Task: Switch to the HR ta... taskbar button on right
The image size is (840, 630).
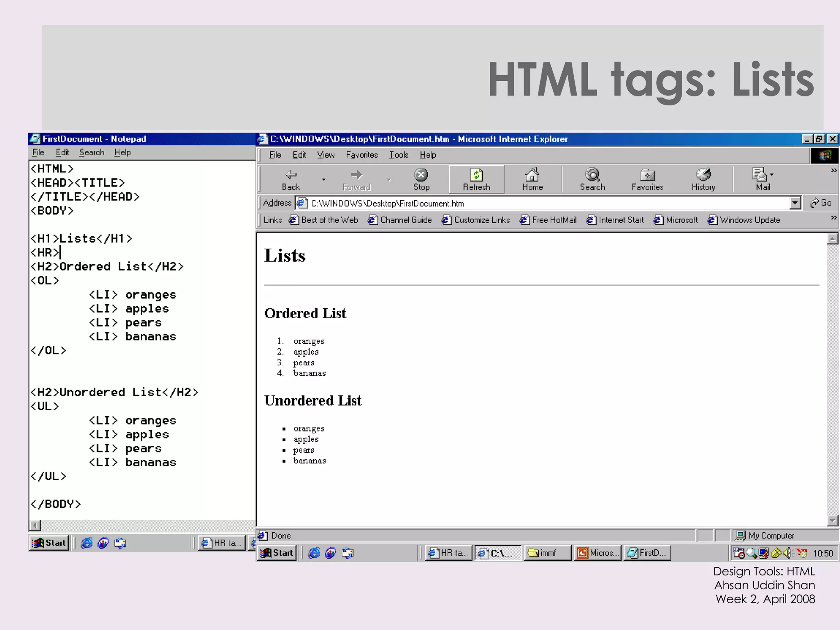Action: click(449, 553)
